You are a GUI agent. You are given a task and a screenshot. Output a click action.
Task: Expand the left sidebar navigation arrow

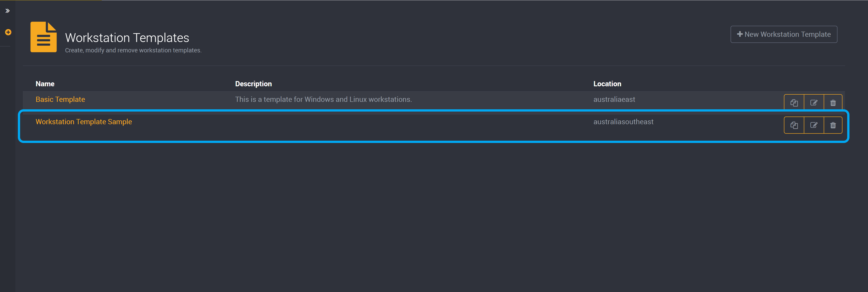pos(8,10)
